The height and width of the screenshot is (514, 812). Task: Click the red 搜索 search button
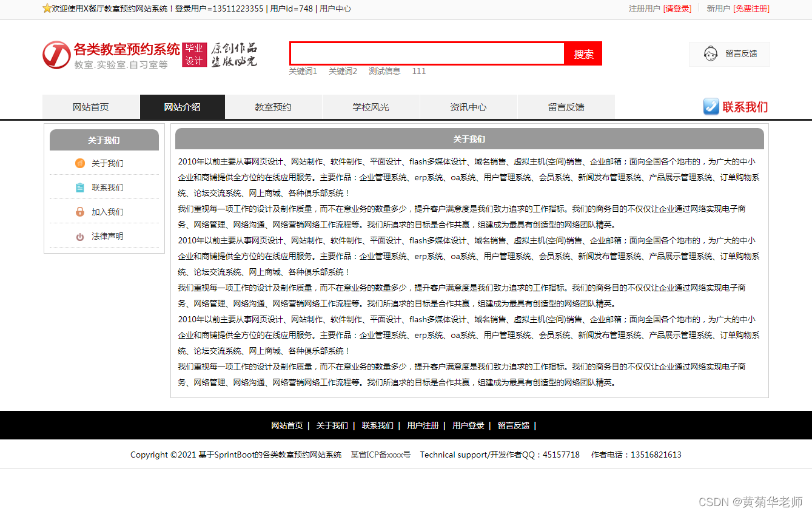coord(583,53)
